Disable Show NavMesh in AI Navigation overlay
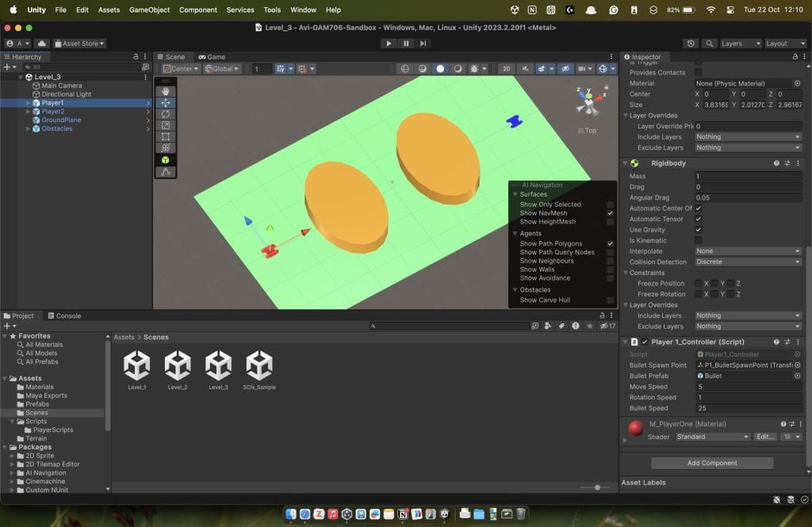812x527 pixels. pos(610,213)
